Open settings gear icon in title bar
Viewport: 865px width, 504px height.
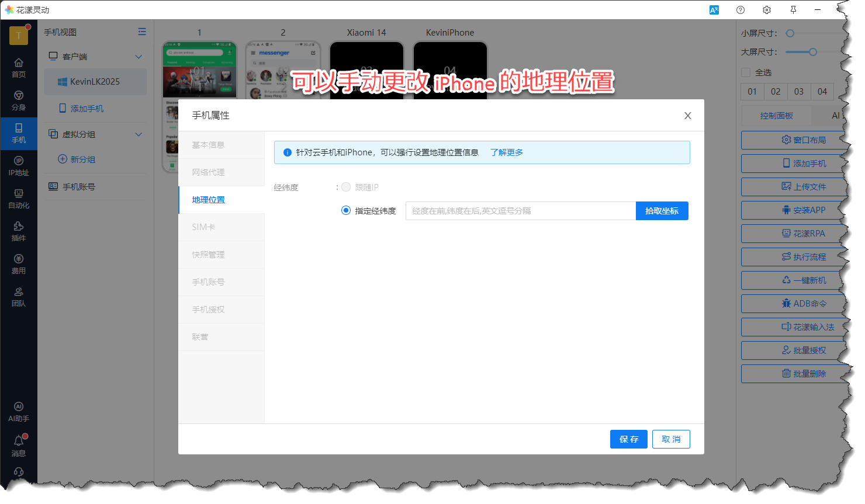click(767, 10)
